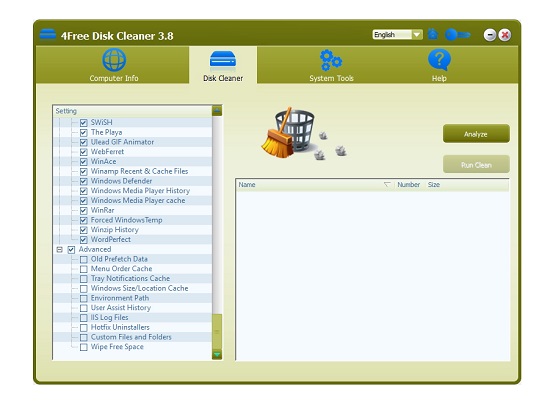Uncheck the Forced WindowsTemp checkbox
This screenshot has height=415, width=550.
pos(83,220)
